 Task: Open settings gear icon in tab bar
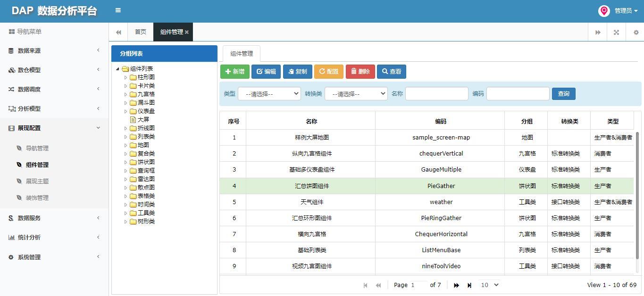pyautogui.click(x=636, y=33)
